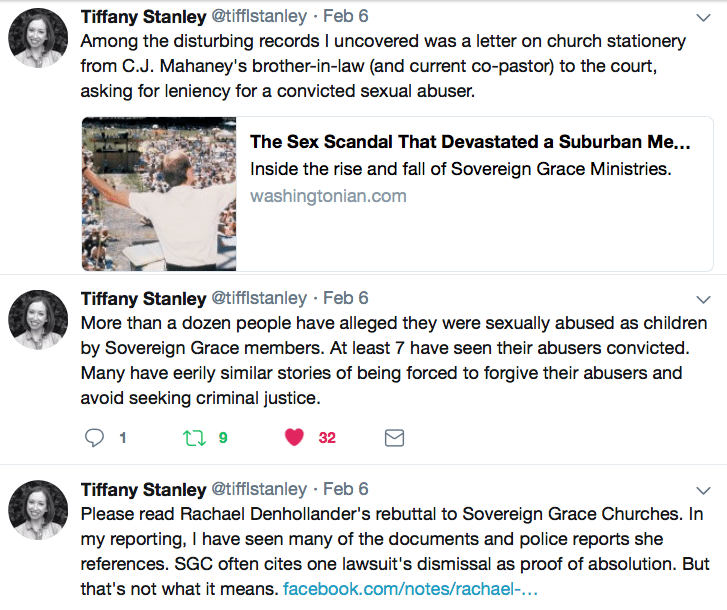727x610 pixels.
Task: Open avatar on the C.J. Mahaney tweet
Action: (x=38, y=37)
